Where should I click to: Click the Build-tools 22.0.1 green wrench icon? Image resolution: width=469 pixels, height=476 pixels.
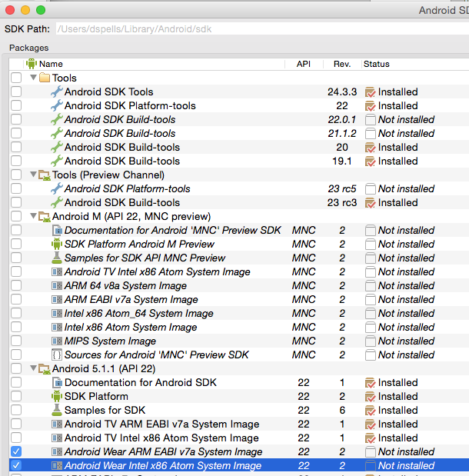(x=57, y=119)
